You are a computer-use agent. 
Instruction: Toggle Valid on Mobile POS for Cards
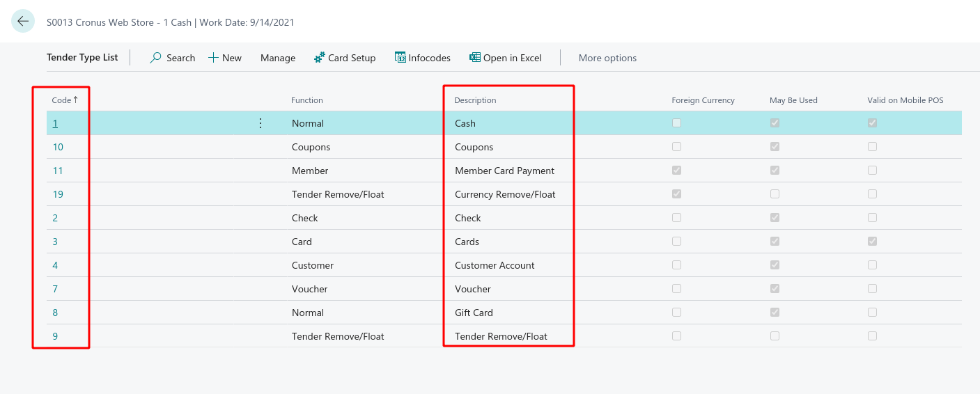tap(872, 242)
